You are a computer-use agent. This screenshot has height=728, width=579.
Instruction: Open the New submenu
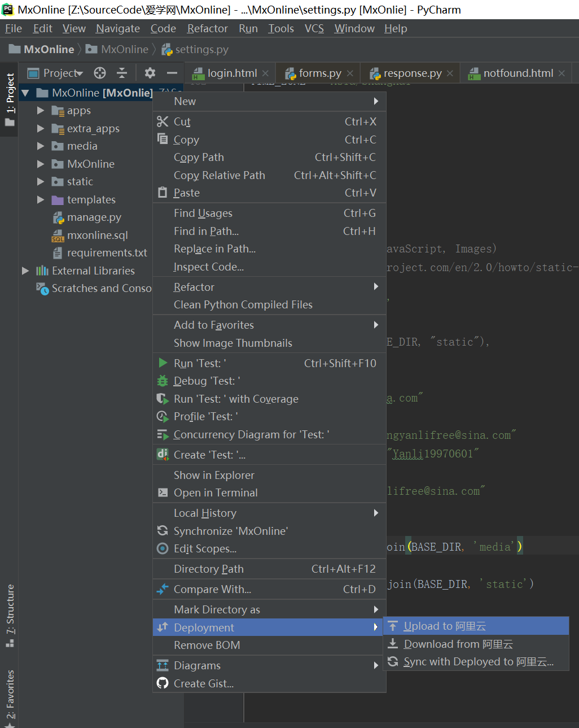(x=269, y=101)
